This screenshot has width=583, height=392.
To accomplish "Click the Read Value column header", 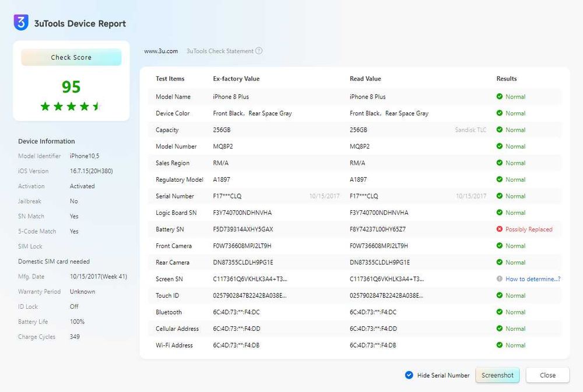I will pos(365,79).
